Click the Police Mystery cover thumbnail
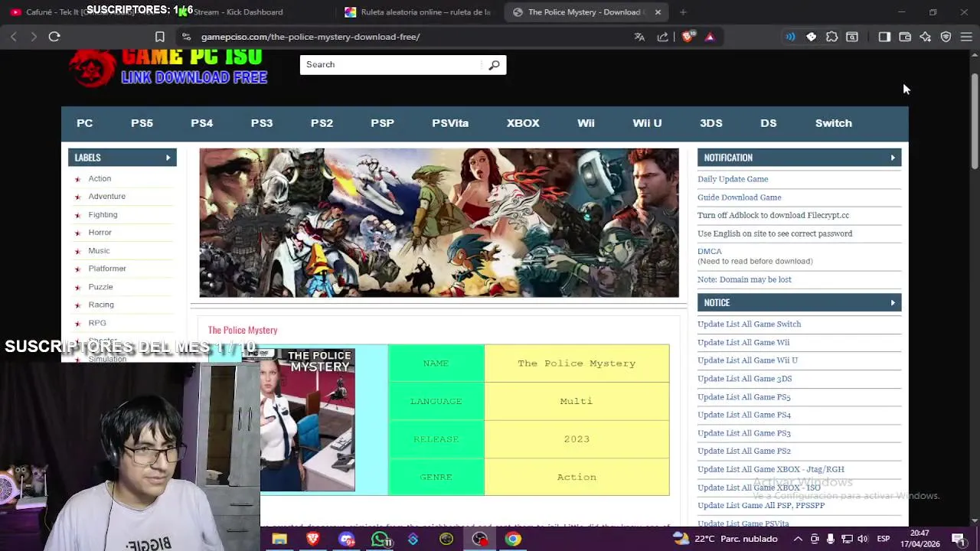Viewport: 980px width, 551px height. (307, 420)
